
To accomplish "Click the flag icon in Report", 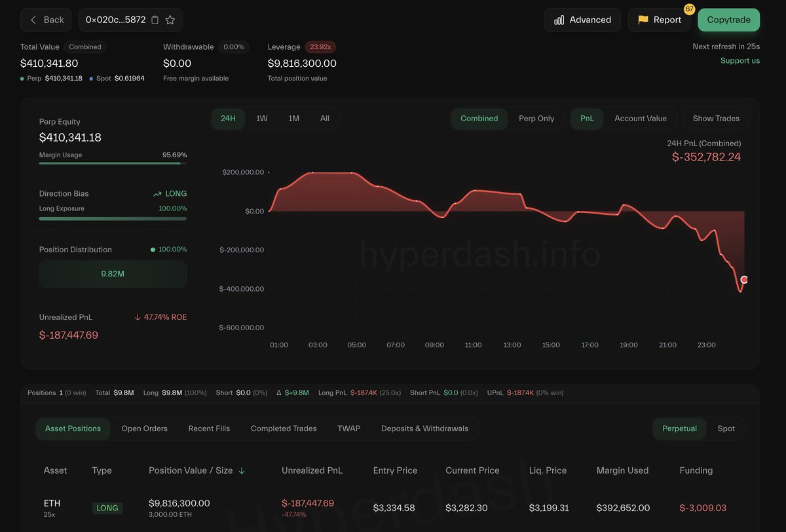I will 643,20.
